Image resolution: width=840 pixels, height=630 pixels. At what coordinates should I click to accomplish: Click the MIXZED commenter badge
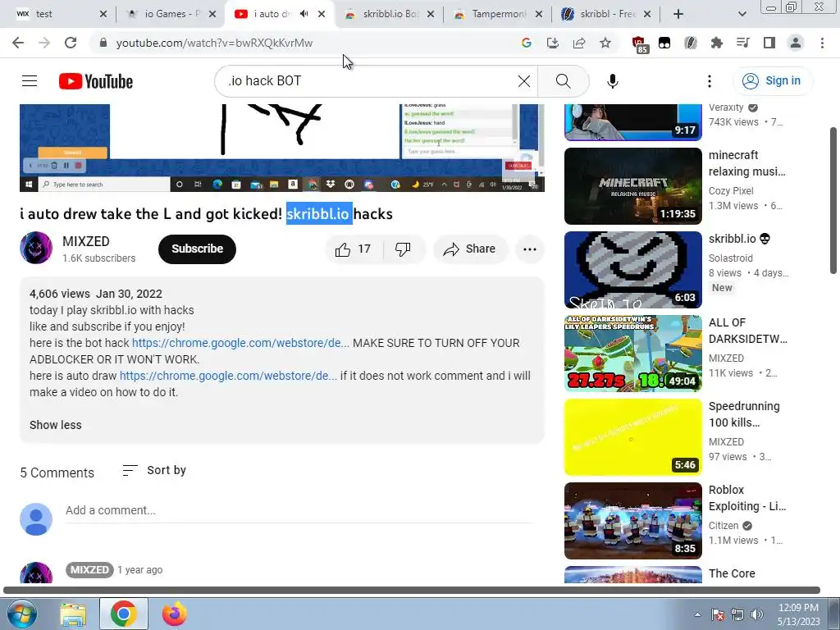89,570
